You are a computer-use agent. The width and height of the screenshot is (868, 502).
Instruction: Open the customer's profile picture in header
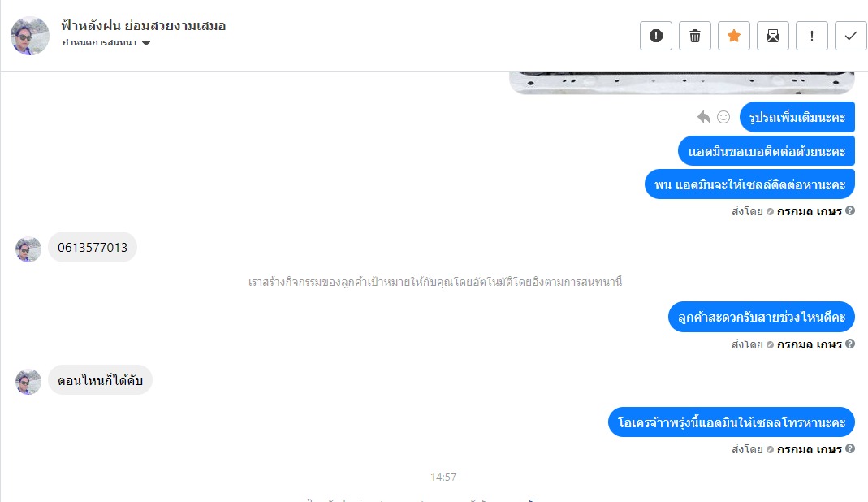pyautogui.click(x=30, y=36)
